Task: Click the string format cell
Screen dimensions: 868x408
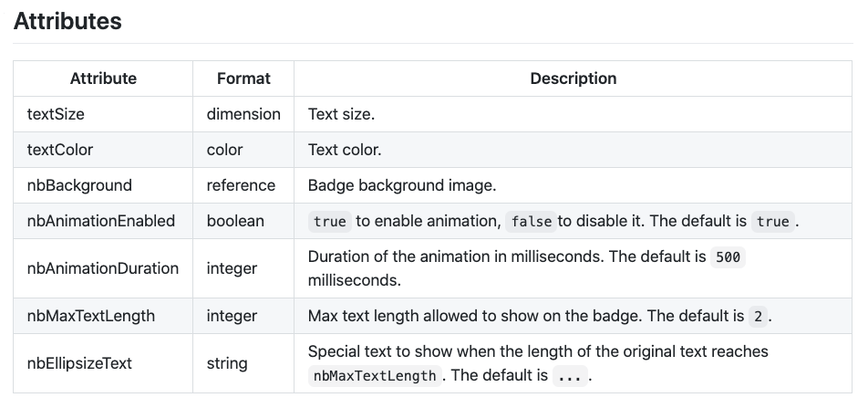Action: pyautogui.click(x=227, y=363)
